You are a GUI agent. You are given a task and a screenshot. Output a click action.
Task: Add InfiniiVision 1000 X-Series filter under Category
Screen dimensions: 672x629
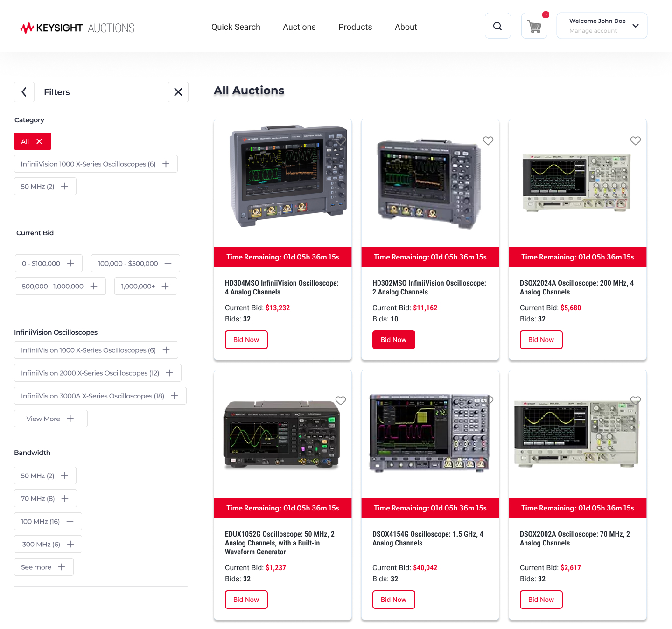coord(96,164)
